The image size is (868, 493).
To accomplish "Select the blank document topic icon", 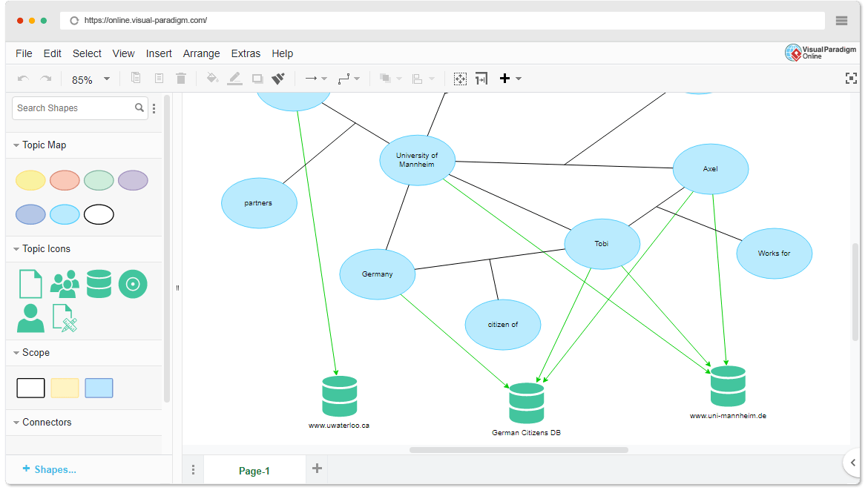I will click(x=30, y=283).
